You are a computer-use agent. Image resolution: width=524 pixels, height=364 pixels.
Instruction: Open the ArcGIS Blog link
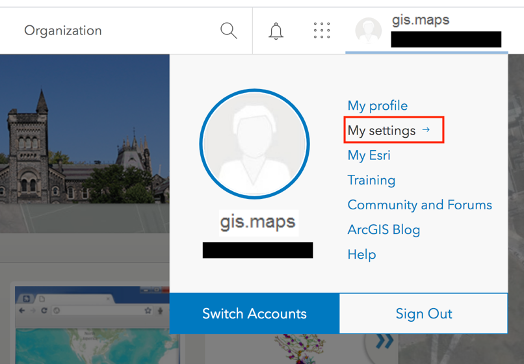pyautogui.click(x=384, y=230)
